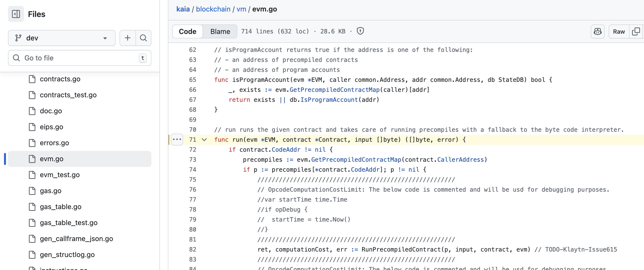Image resolution: width=644 pixels, height=270 pixels.
Task: Collapse the Files side panel icon
Action: (x=16, y=14)
